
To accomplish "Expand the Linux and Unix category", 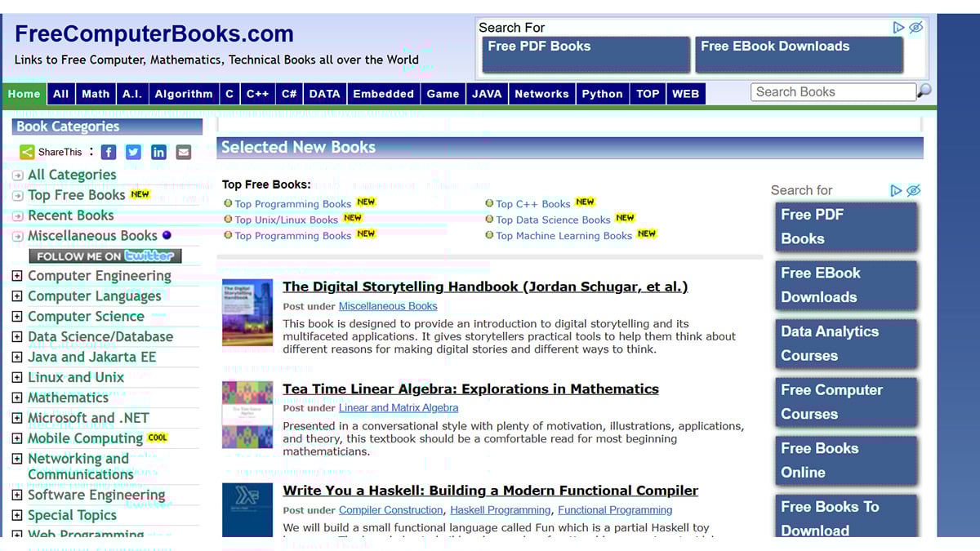I will click(17, 377).
